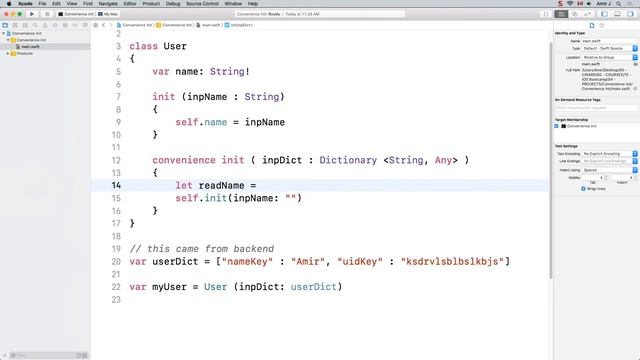Click the Convenience Init project jump bar segment
640x360 pixels.
point(134,25)
